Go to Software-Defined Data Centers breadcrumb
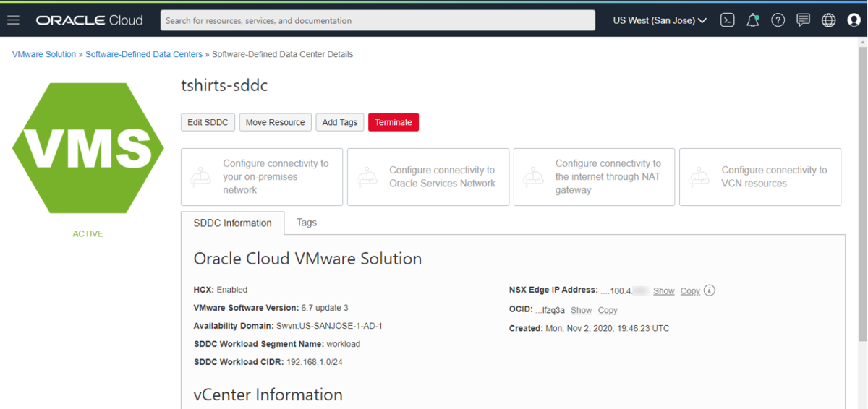 point(144,54)
